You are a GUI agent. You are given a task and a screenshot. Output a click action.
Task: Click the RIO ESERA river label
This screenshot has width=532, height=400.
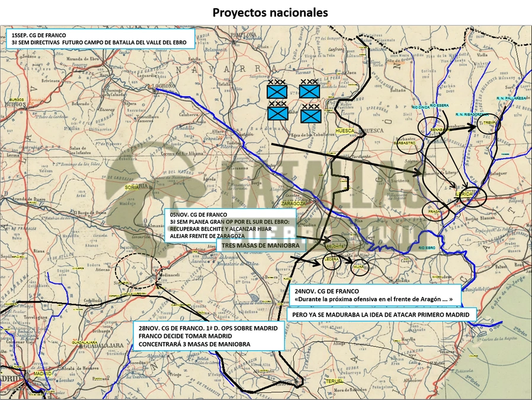pyautogui.click(x=439, y=105)
